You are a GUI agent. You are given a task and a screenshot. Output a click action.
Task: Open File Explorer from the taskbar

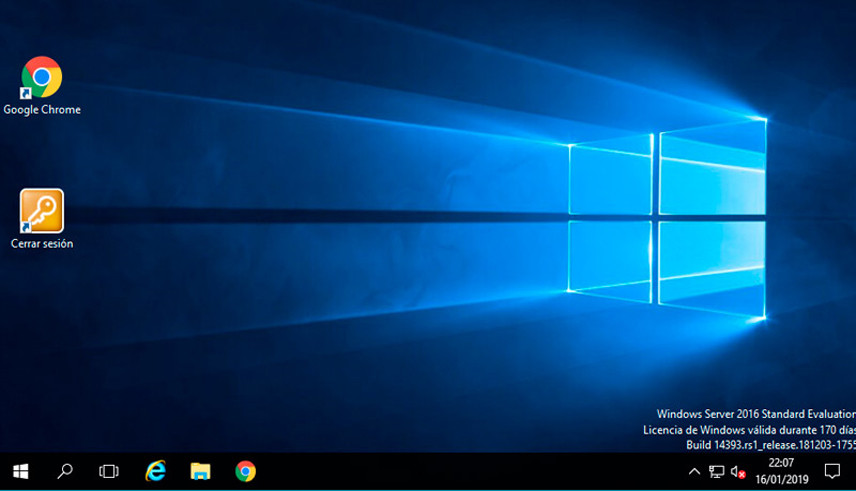click(201, 471)
